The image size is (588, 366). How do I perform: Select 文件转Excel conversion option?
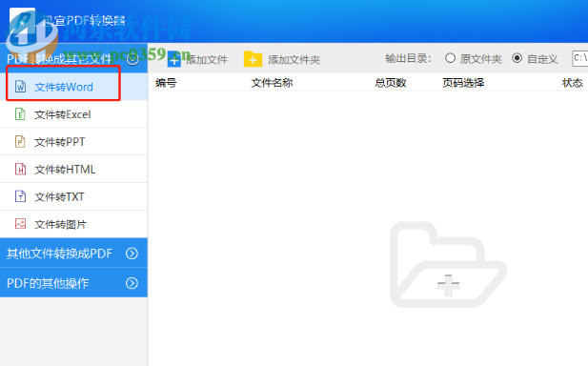(x=73, y=114)
